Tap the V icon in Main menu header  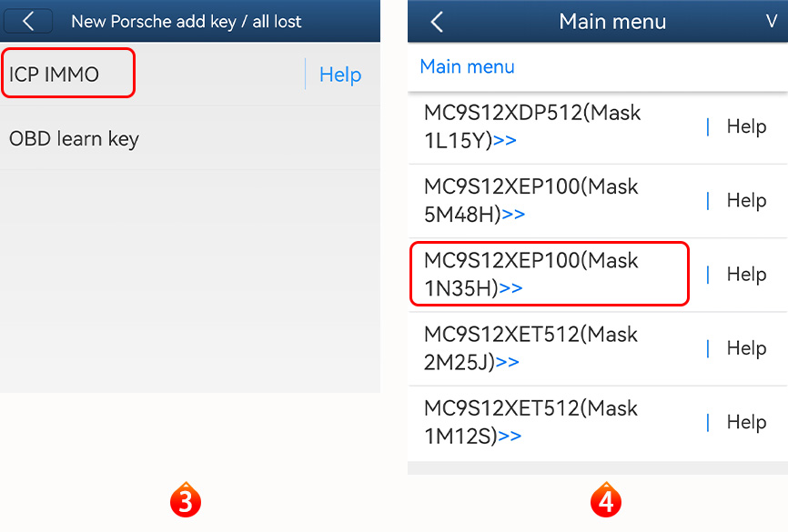pyautogui.click(x=772, y=21)
